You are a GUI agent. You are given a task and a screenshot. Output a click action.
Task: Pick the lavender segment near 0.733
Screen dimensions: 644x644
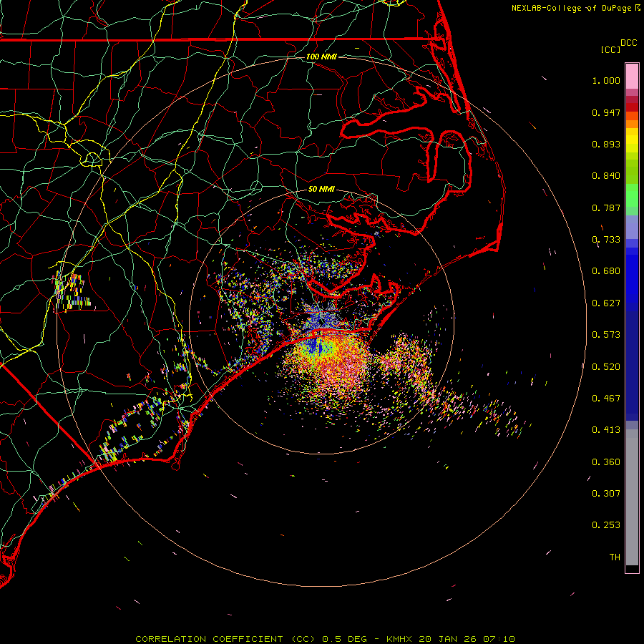[x=632, y=227]
